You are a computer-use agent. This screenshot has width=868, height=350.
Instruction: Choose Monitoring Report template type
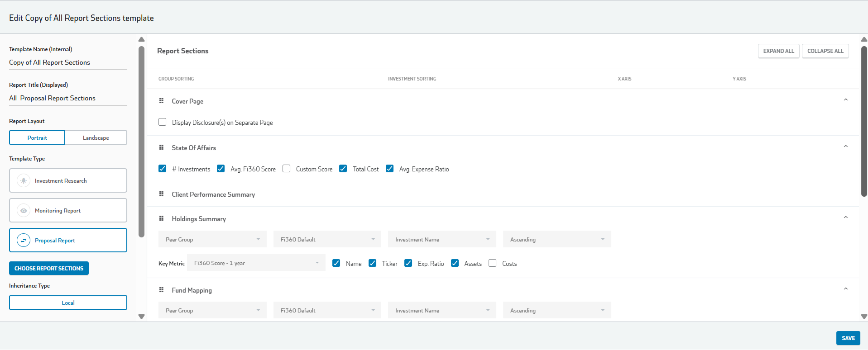tap(68, 210)
